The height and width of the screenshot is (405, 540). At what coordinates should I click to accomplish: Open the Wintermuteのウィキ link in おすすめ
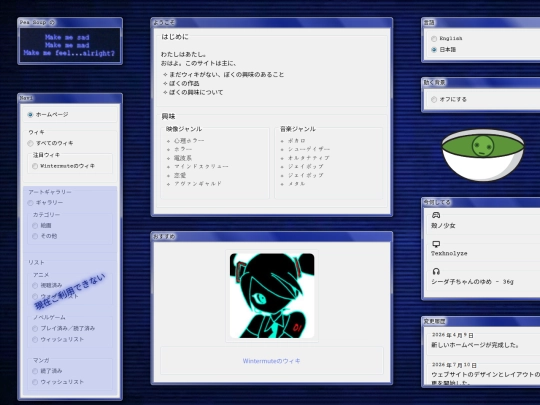point(271,361)
